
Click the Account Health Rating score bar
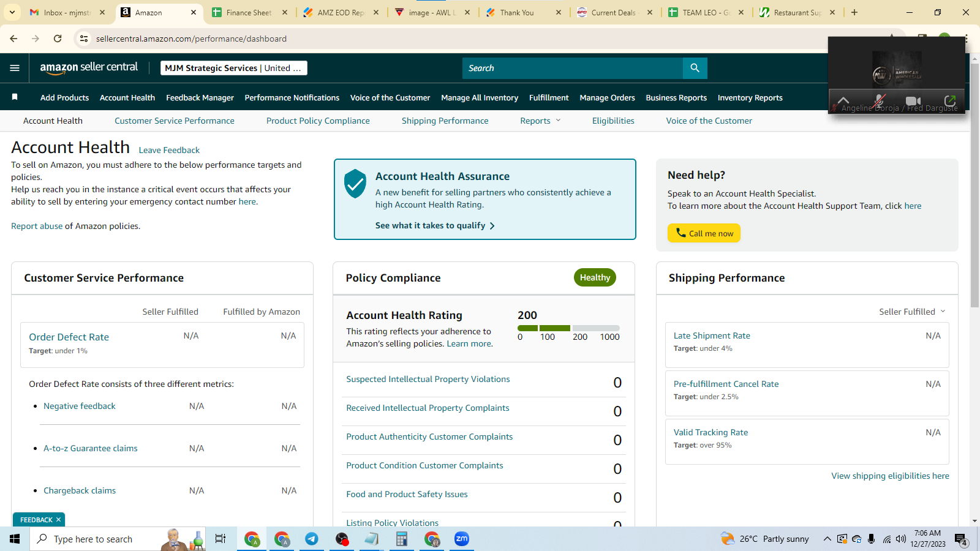point(568,328)
